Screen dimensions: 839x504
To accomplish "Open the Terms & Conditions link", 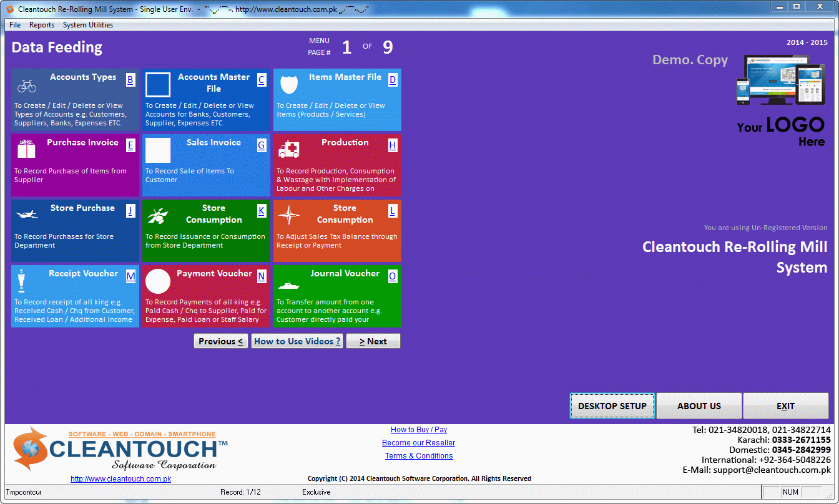I will tap(419, 456).
